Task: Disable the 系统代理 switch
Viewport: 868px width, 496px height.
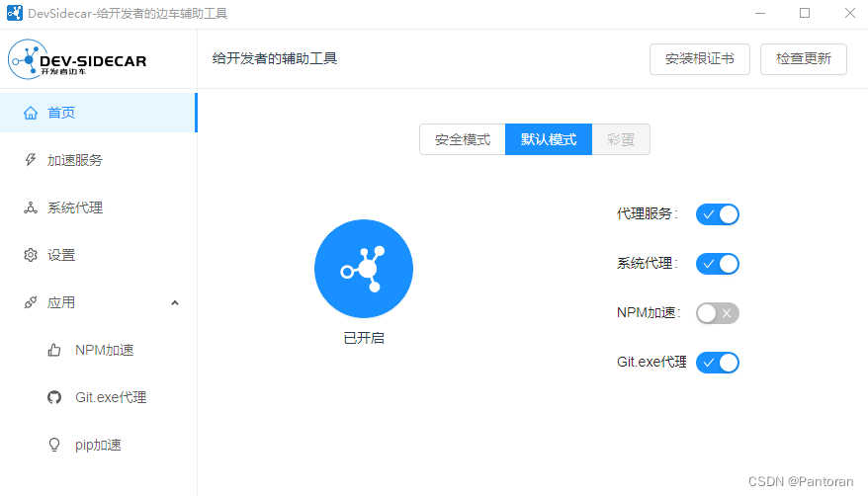Action: (718, 264)
